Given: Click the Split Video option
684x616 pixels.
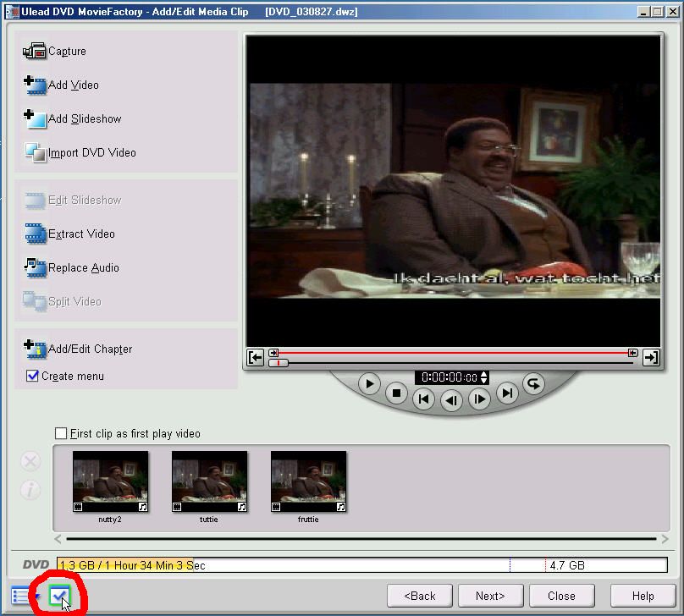Looking at the screenshot, I should [x=62, y=301].
